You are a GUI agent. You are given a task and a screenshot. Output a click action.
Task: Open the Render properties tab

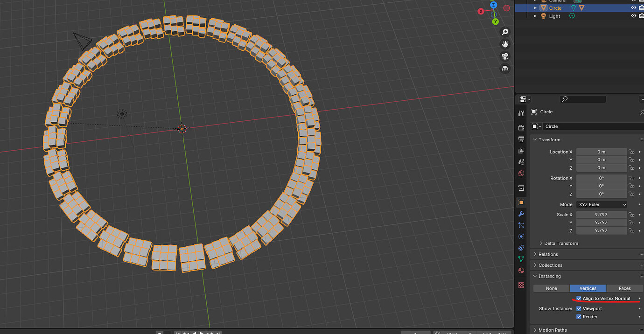(x=521, y=128)
